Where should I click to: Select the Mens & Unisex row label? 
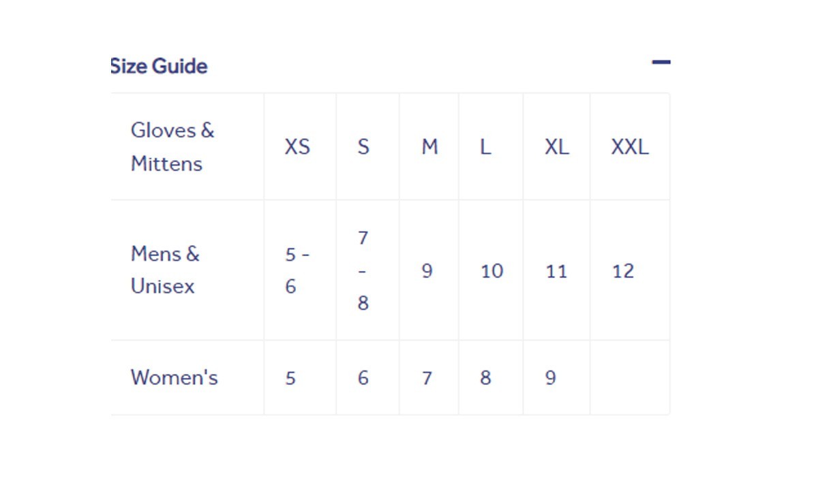click(x=165, y=270)
